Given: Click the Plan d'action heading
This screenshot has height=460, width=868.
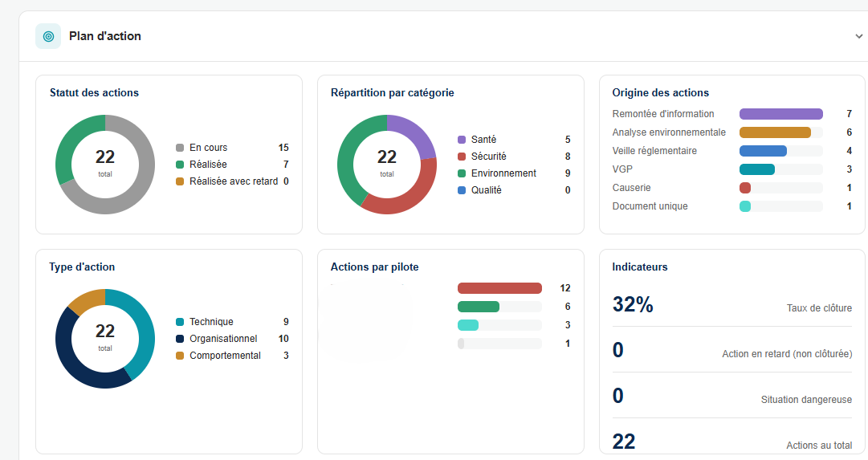Looking at the screenshot, I should click(105, 36).
